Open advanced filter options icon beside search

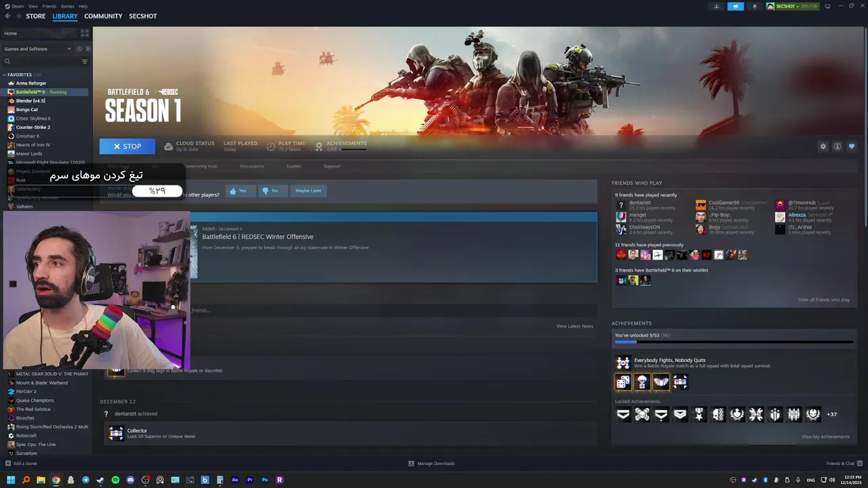click(x=85, y=62)
